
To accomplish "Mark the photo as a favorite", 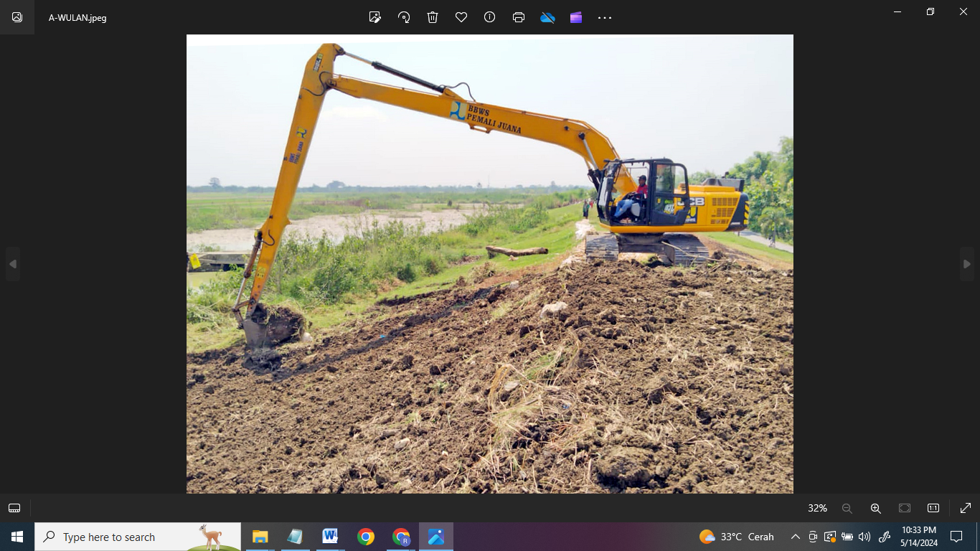I will point(461,17).
